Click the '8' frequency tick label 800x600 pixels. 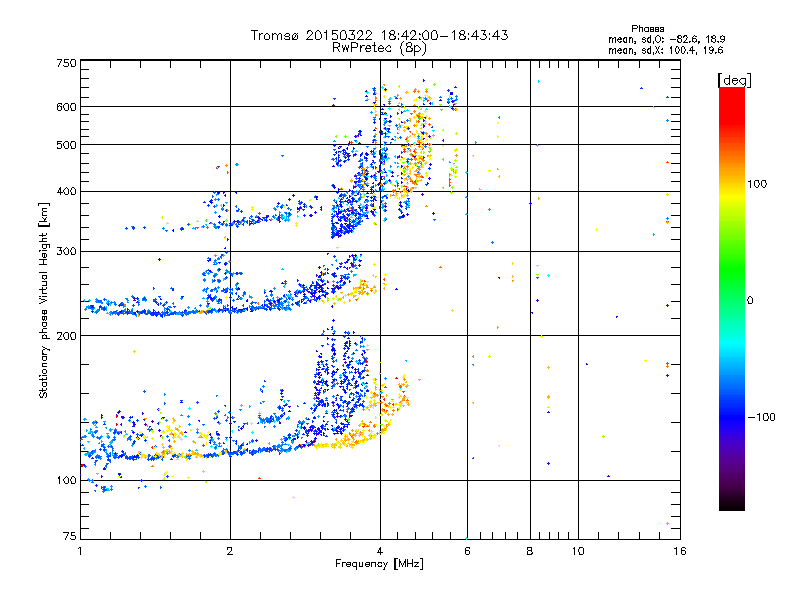point(530,551)
